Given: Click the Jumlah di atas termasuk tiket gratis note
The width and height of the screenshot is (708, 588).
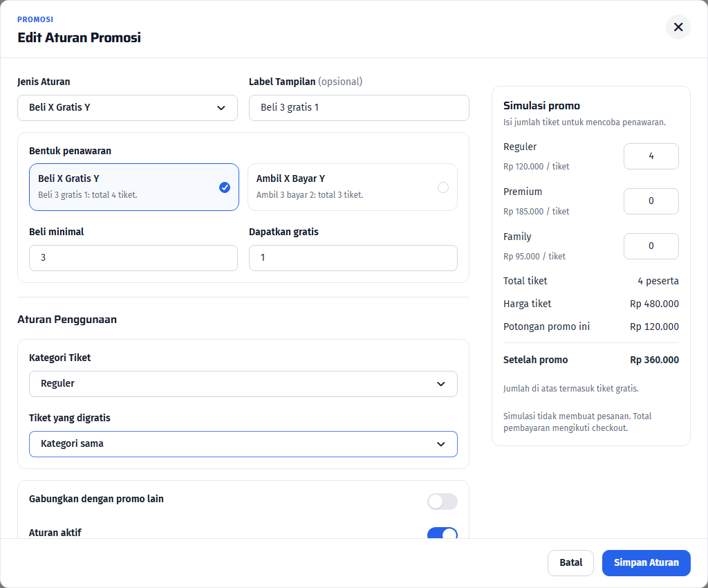Looking at the screenshot, I should [570, 388].
